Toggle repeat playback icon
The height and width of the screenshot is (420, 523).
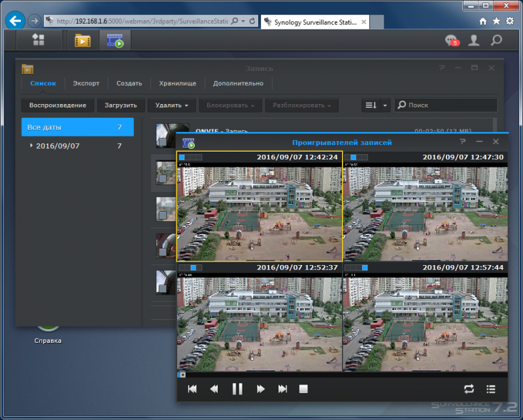(x=469, y=389)
